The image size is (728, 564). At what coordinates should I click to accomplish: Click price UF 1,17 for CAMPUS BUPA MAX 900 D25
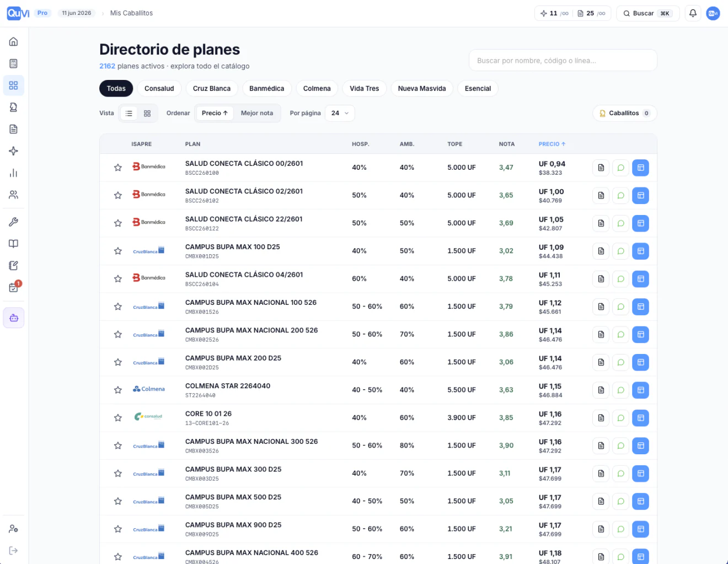coord(550,525)
